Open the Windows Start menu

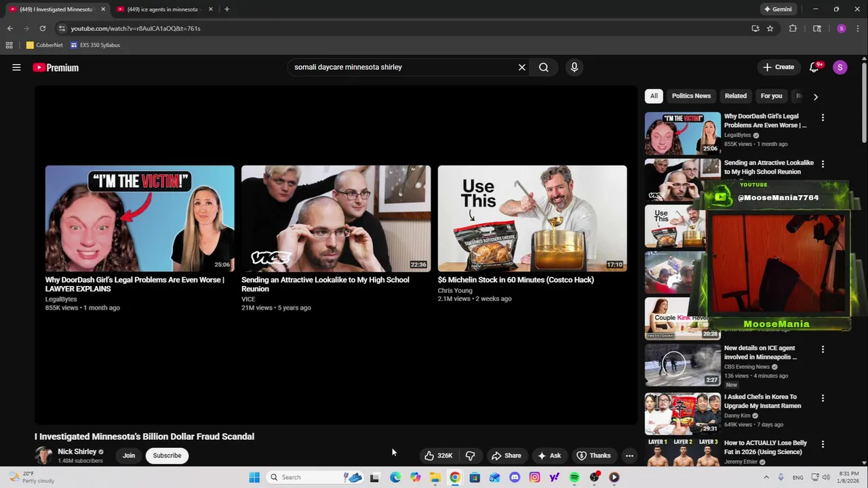pyautogui.click(x=254, y=477)
